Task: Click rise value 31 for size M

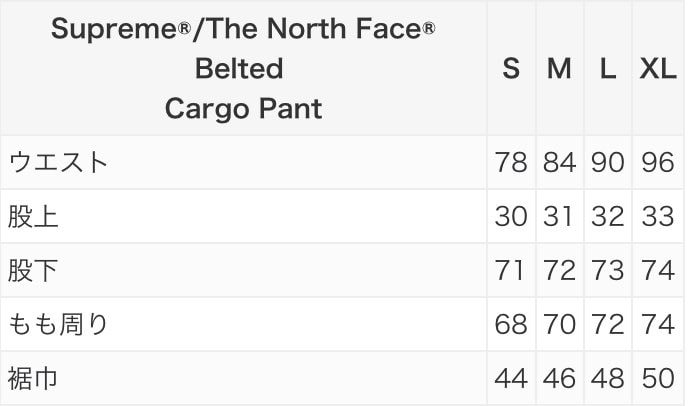Action: [559, 216]
